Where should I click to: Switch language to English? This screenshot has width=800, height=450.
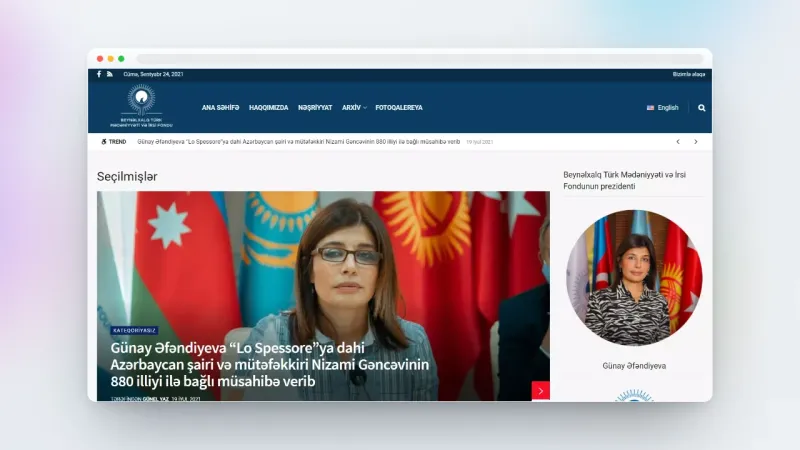click(x=668, y=108)
